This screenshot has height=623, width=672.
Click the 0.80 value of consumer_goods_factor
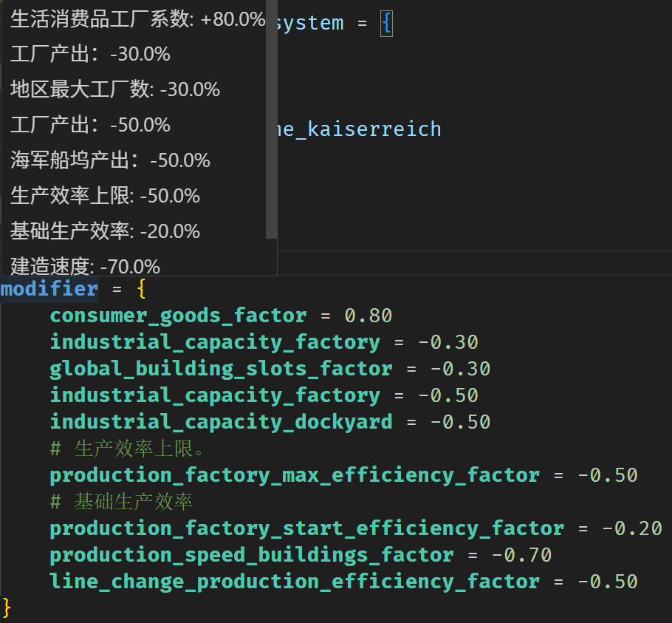click(368, 316)
